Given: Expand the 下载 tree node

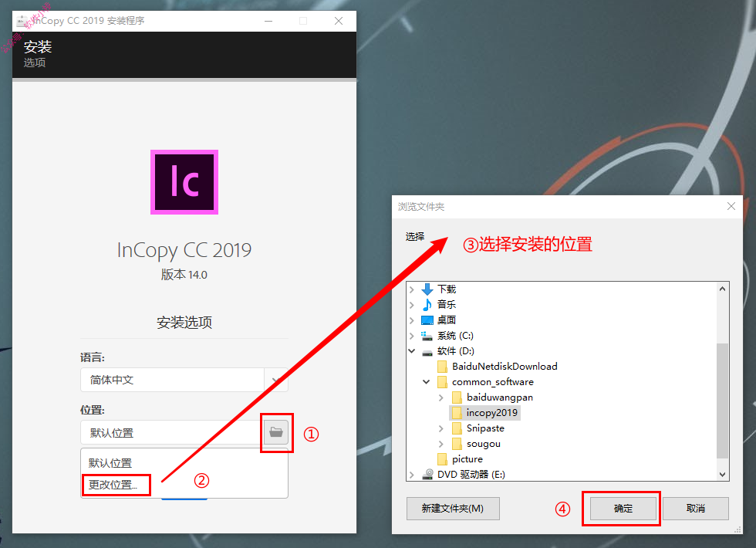Looking at the screenshot, I should pos(412,289).
